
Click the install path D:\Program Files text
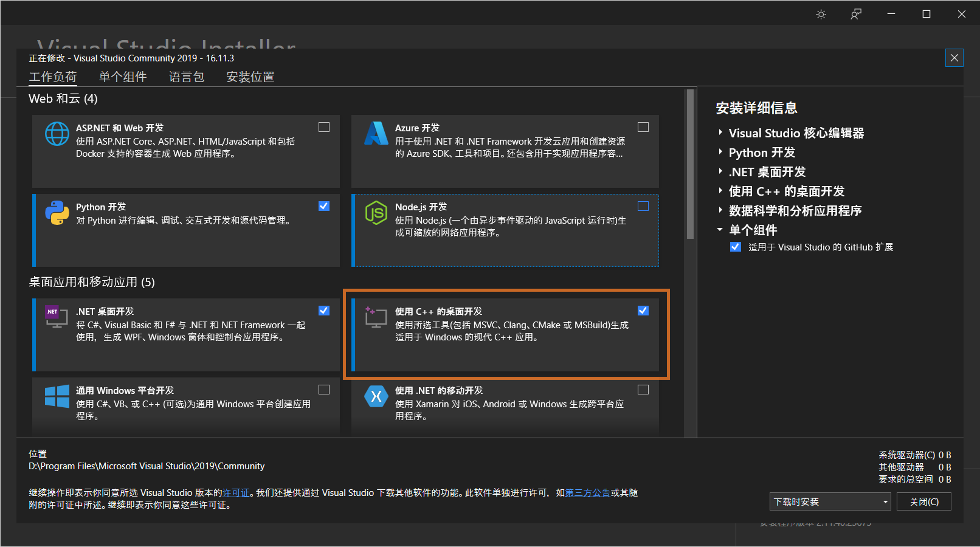tap(147, 466)
